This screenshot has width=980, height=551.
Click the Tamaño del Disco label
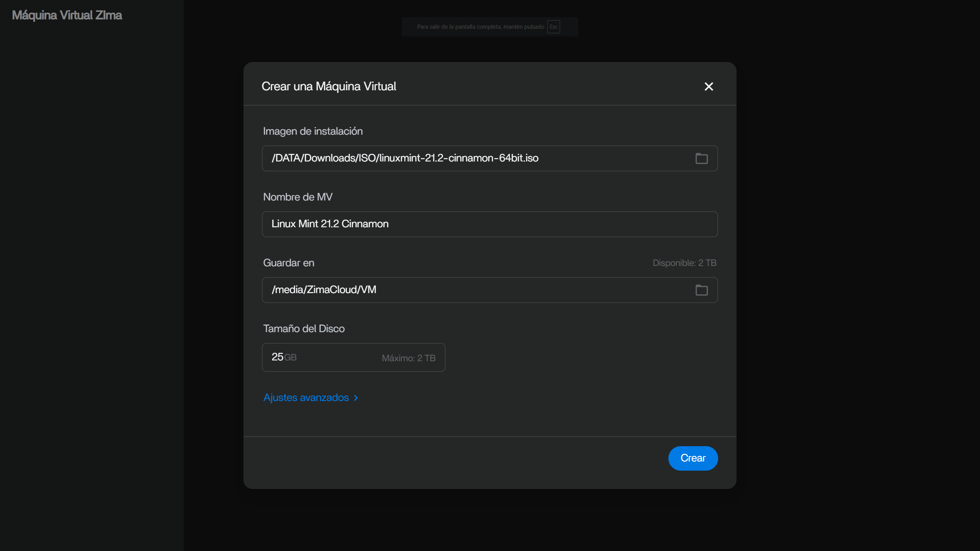pos(304,329)
